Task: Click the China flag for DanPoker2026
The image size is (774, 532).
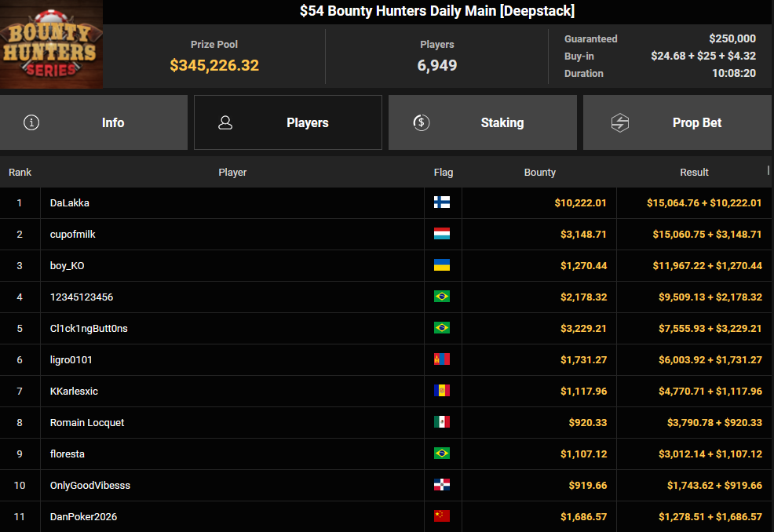Action: (x=442, y=516)
